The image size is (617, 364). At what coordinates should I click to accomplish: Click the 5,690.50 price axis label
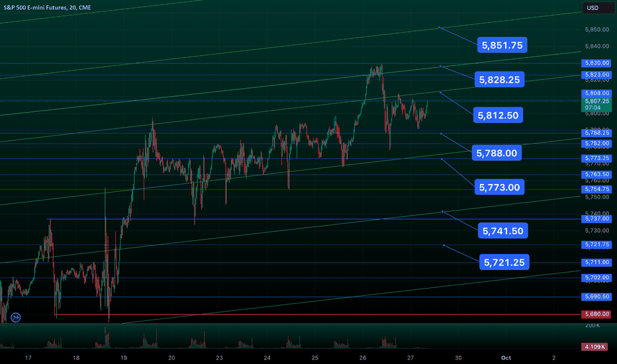click(x=596, y=296)
